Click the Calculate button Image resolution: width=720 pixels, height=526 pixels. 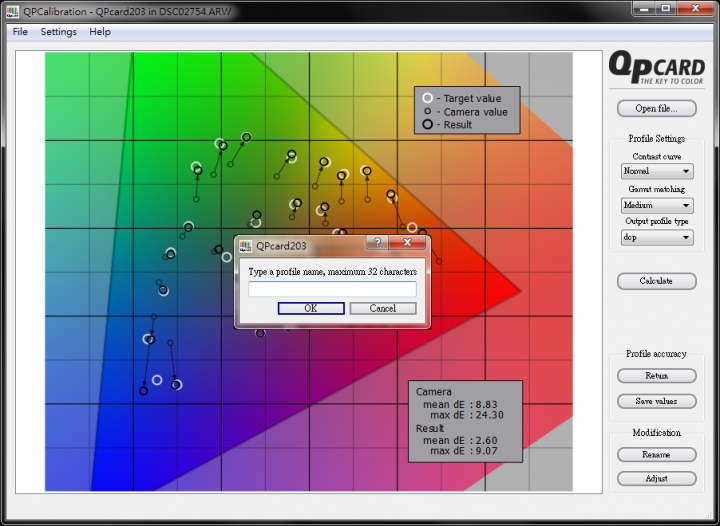coord(656,281)
